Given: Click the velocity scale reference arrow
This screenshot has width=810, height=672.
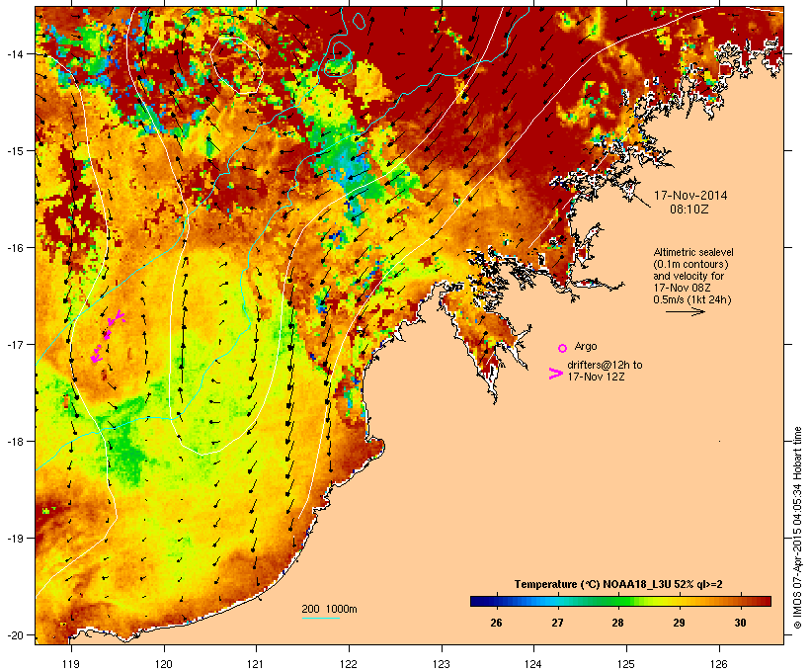Looking at the screenshot, I should [x=685, y=311].
